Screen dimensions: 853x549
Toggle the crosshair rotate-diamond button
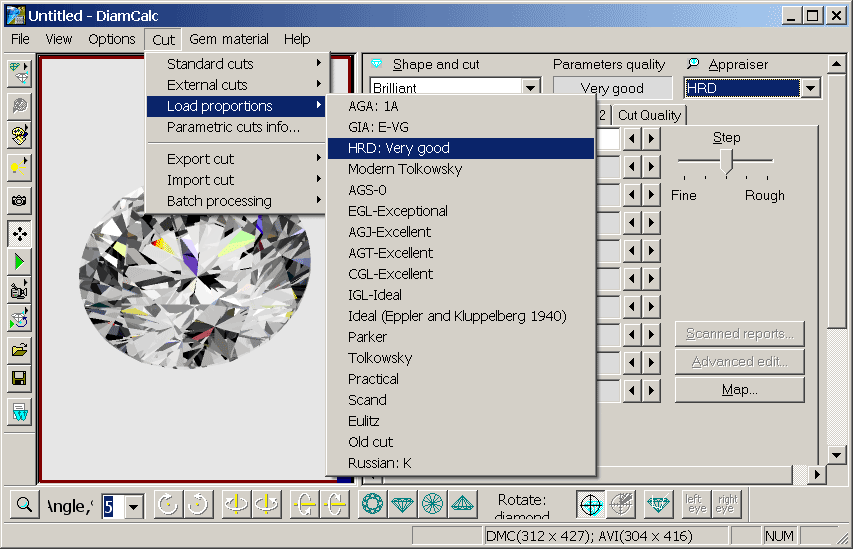click(x=592, y=505)
